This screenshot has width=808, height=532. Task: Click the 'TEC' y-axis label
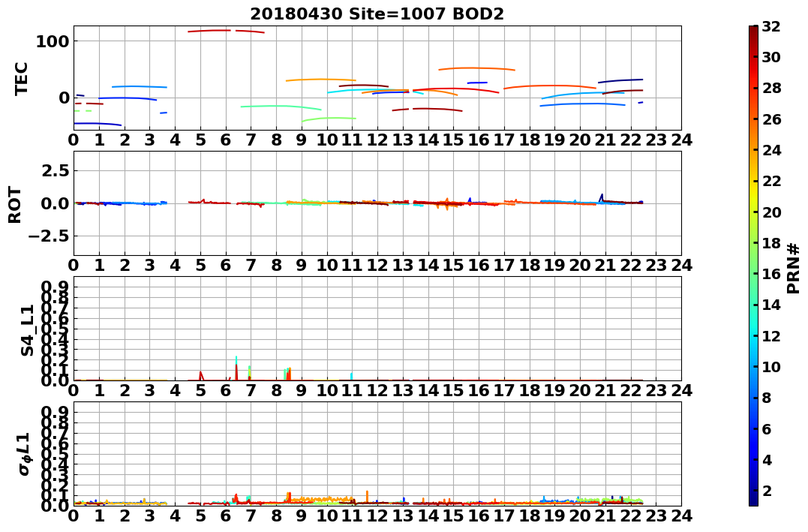21,78
